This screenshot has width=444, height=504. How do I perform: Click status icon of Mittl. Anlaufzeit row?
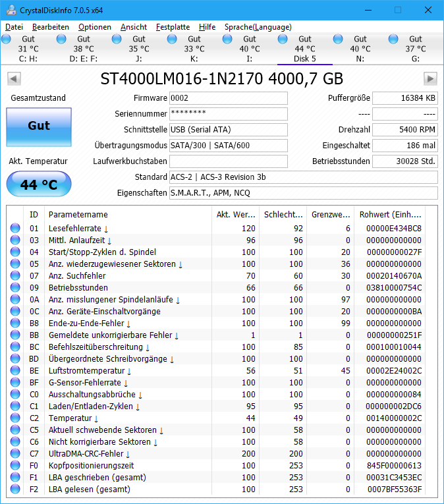(x=15, y=240)
